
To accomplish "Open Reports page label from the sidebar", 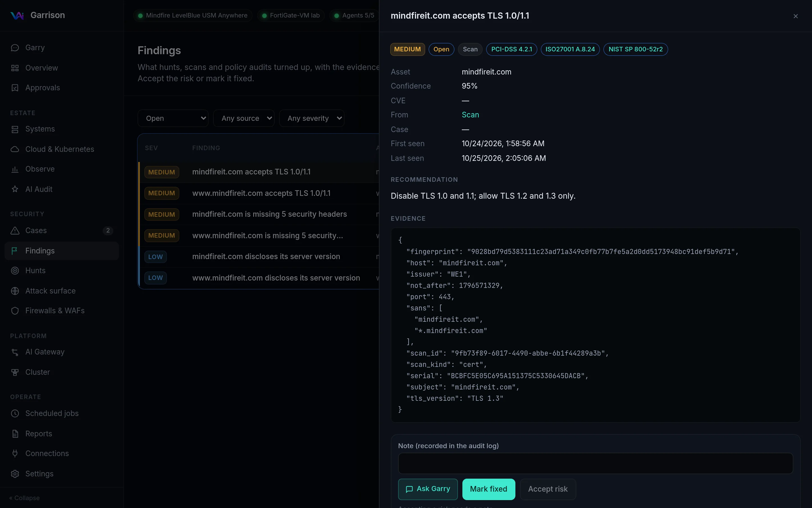I will pyautogui.click(x=39, y=433).
